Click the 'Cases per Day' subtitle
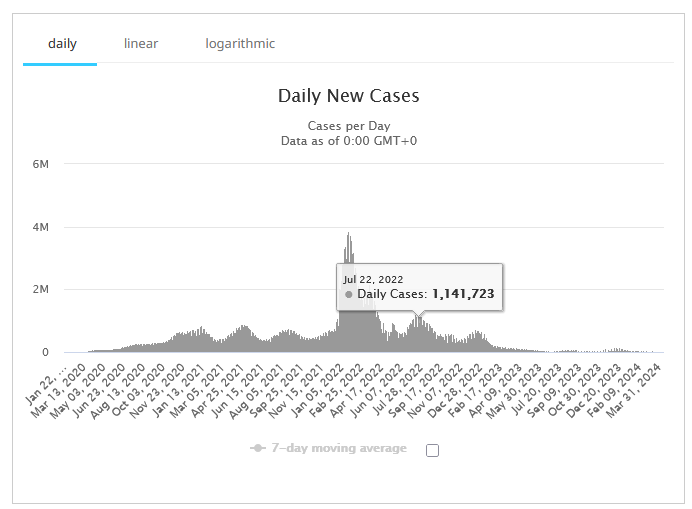 click(349, 126)
